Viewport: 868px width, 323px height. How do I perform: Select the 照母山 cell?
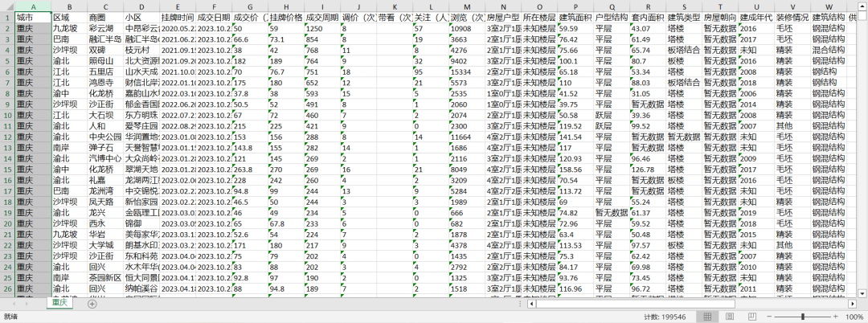[105, 61]
